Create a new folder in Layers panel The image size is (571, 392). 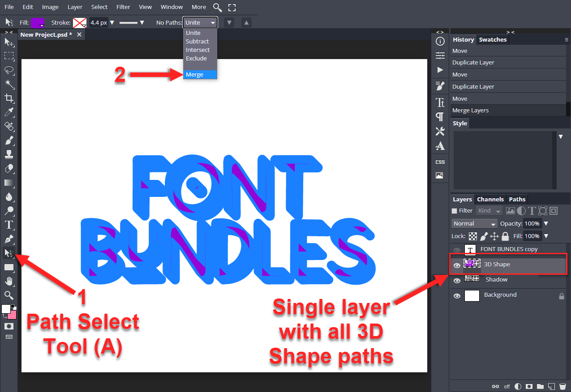click(541, 386)
